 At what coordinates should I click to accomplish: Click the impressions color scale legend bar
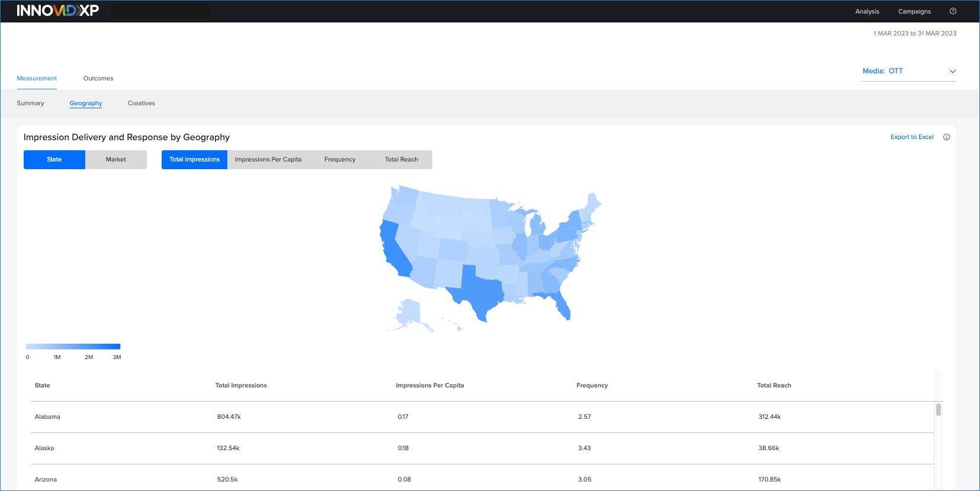[x=73, y=347]
